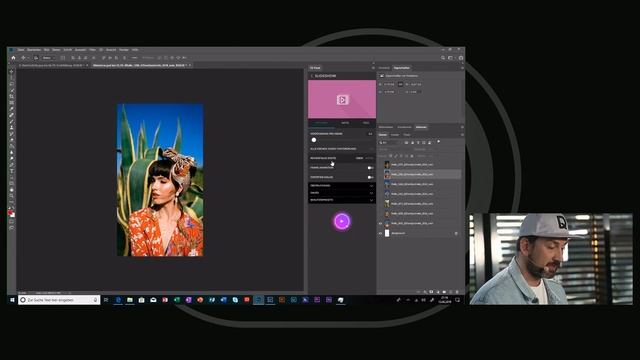Click the type layer filter icon

point(418,142)
